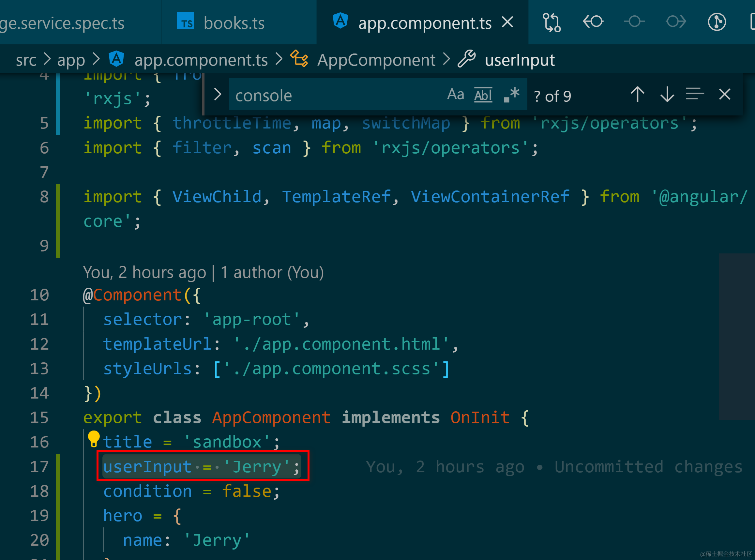Toggle regular expression search option
The width and height of the screenshot is (755, 560).
(512, 94)
